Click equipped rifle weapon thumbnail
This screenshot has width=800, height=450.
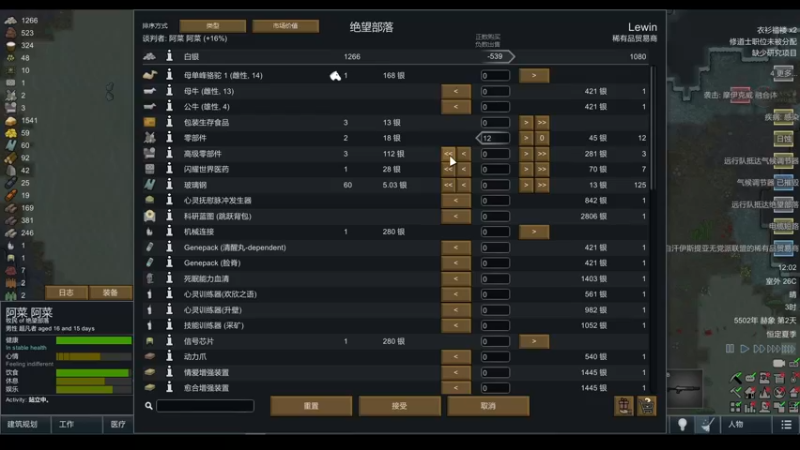point(685,389)
